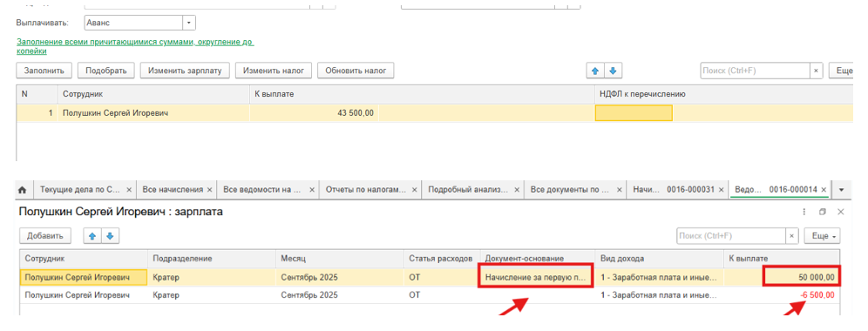The width and height of the screenshot is (868, 331).
Task: Switch to Текущие дела по С... tab
Action: pyautogui.click(x=79, y=189)
